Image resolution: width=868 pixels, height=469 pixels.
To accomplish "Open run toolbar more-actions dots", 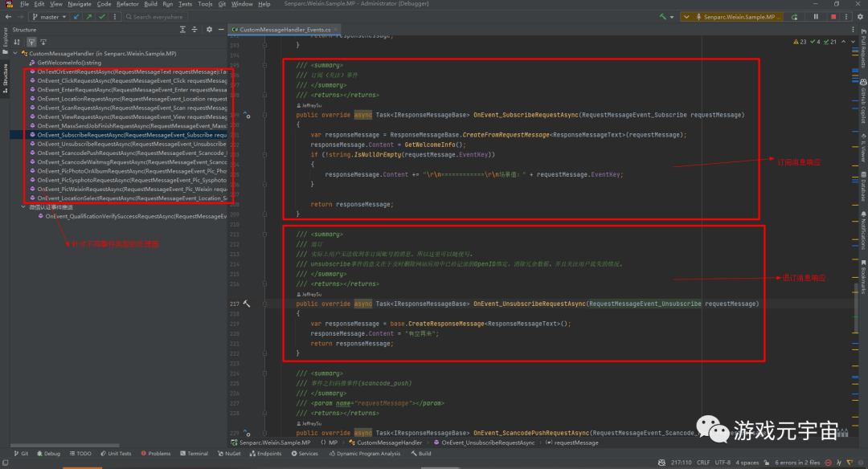I will (x=846, y=17).
